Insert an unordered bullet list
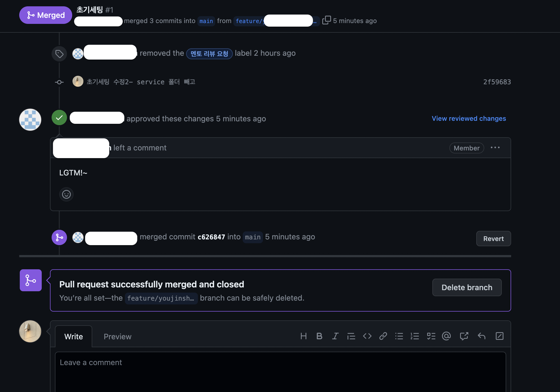The width and height of the screenshot is (560, 392). (x=399, y=336)
